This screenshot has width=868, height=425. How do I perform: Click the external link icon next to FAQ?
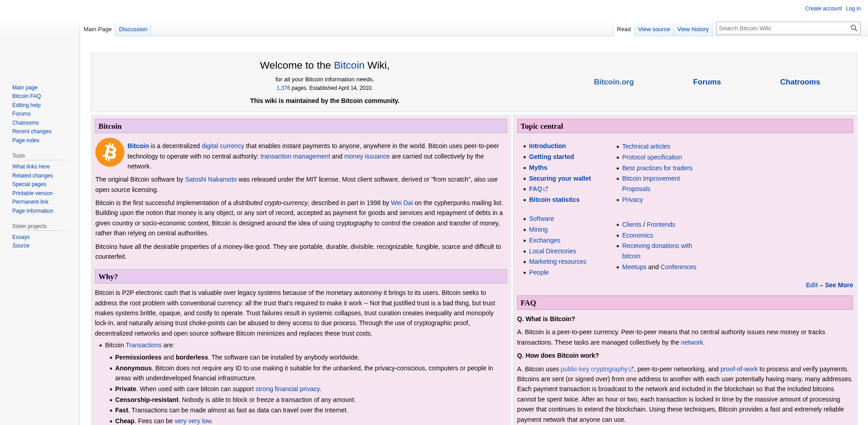pos(546,189)
